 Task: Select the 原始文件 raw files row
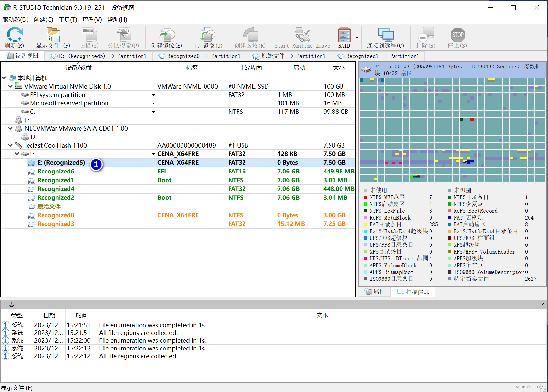click(x=178, y=206)
